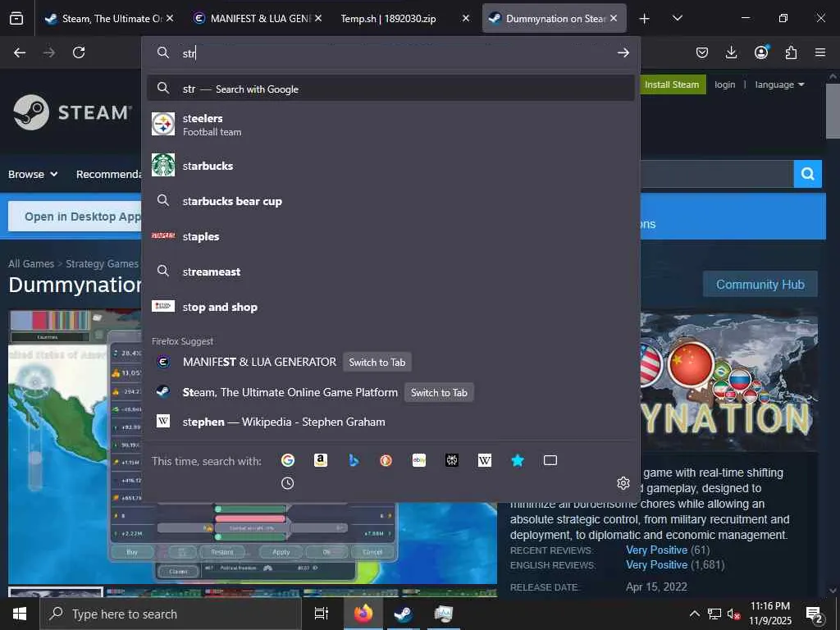Open the Downloads panel
The image size is (840, 630).
click(731, 52)
